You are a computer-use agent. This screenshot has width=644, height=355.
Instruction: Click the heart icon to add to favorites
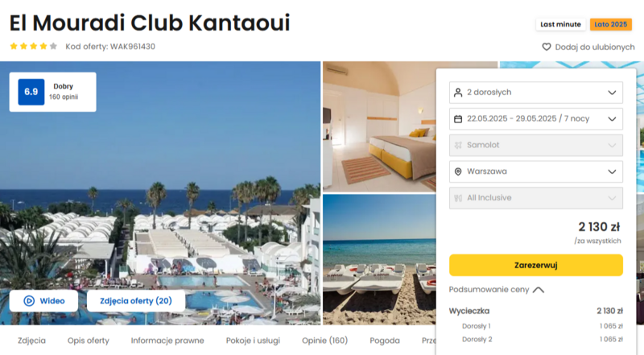547,47
